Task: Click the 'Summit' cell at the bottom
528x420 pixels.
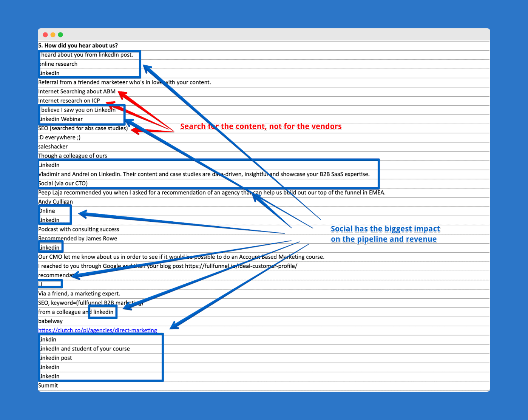Action: click(x=48, y=385)
